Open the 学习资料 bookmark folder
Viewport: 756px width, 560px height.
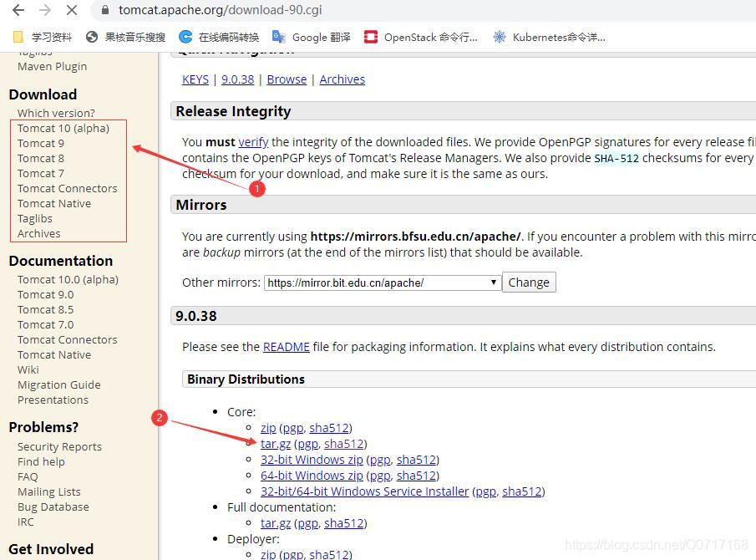43,37
